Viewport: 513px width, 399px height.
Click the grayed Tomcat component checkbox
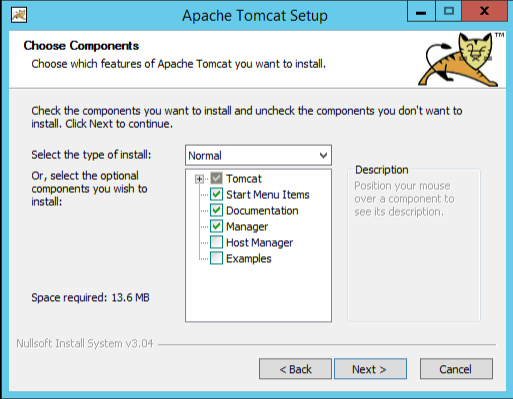click(216, 178)
